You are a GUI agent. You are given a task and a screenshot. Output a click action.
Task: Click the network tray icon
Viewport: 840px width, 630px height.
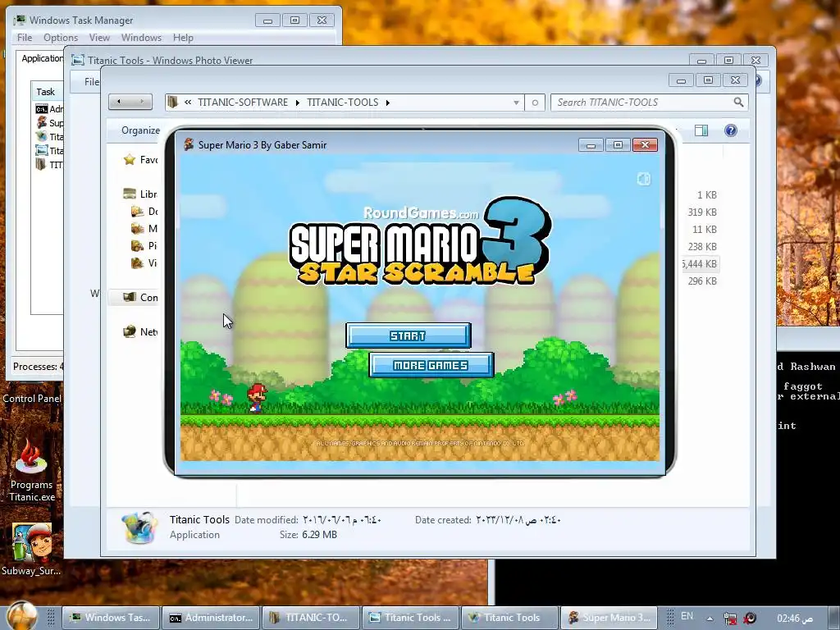coord(729,619)
